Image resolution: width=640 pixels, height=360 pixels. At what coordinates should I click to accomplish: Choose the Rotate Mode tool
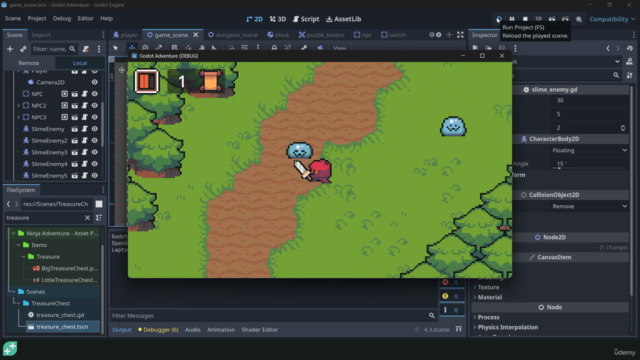[x=145, y=48]
